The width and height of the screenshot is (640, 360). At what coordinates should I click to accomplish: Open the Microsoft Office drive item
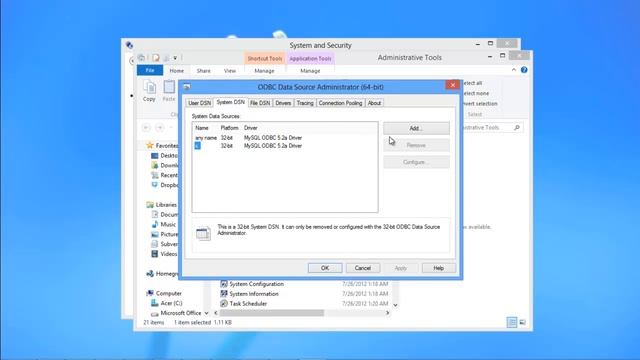[176, 313]
